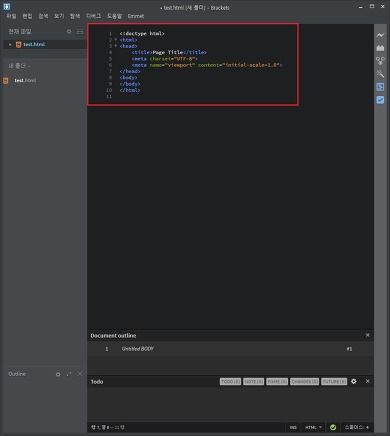Toggle the blue Document outline panel icon
Image resolution: width=390 pixels, height=436 pixels.
click(x=380, y=87)
